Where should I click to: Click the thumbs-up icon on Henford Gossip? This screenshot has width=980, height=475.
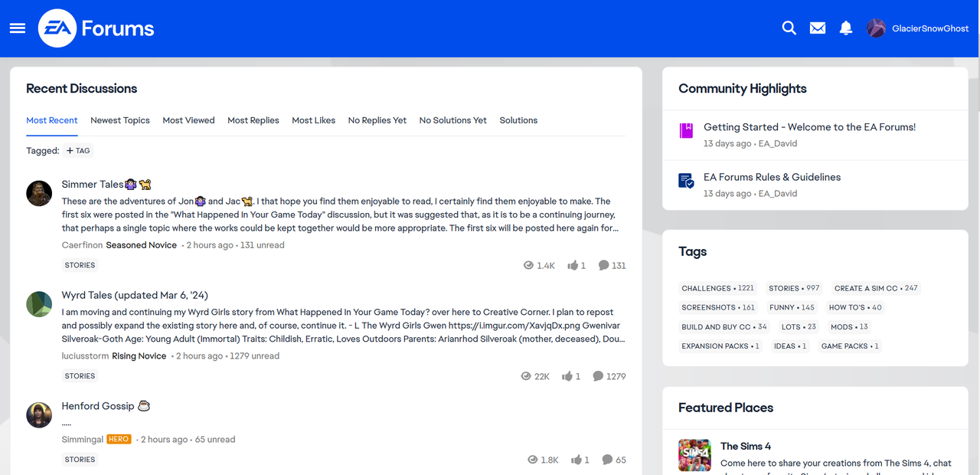(x=575, y=460)
